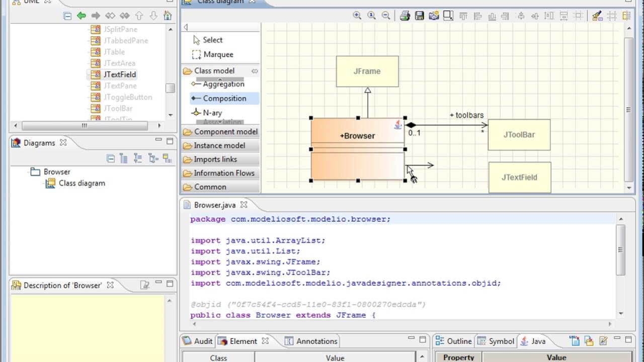Image resolution: width=644 pixels, height=362 pixels.
Task: Navigate forward with gray right arrow
Action: [x=96, y=16]
